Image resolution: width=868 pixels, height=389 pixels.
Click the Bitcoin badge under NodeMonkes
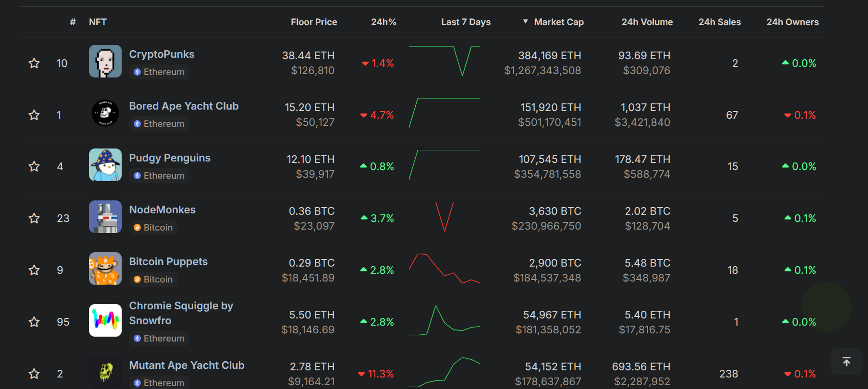tap(153, 227)
